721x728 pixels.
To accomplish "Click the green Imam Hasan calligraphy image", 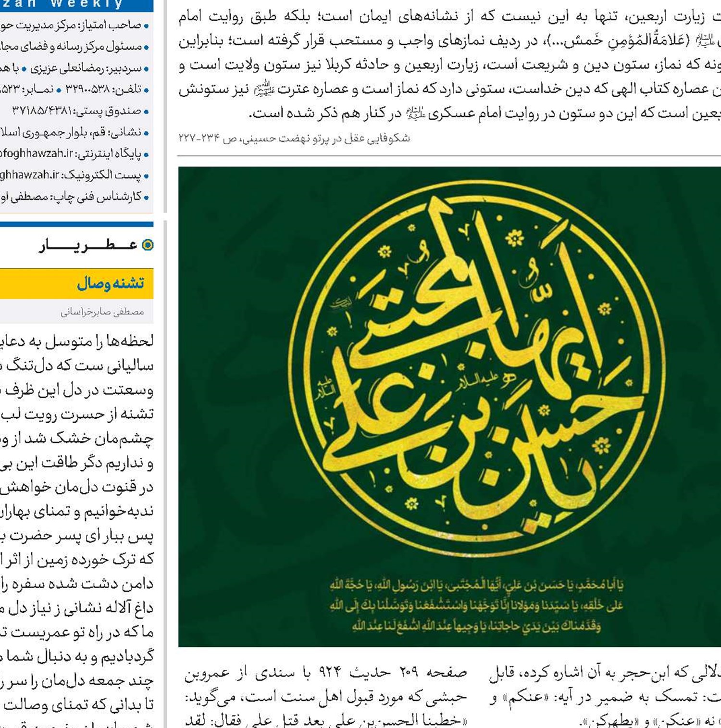I will pyautogui.click(x=449, y=406).
